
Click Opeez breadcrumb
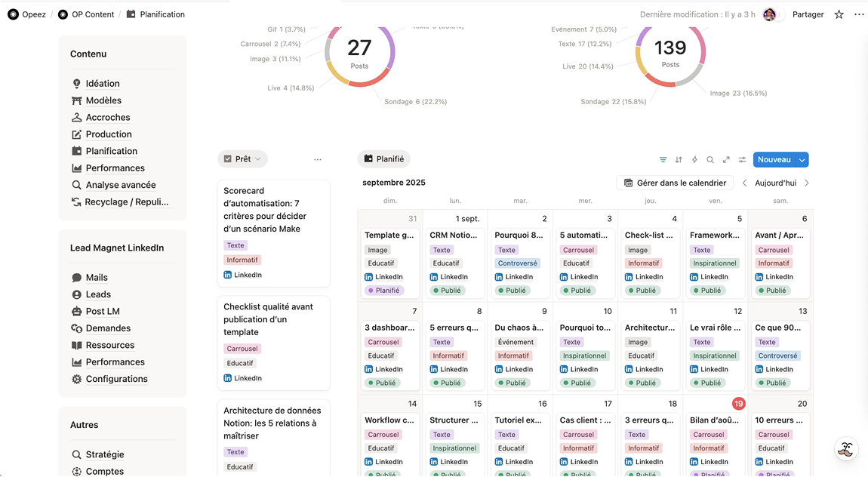pos(27,14)
